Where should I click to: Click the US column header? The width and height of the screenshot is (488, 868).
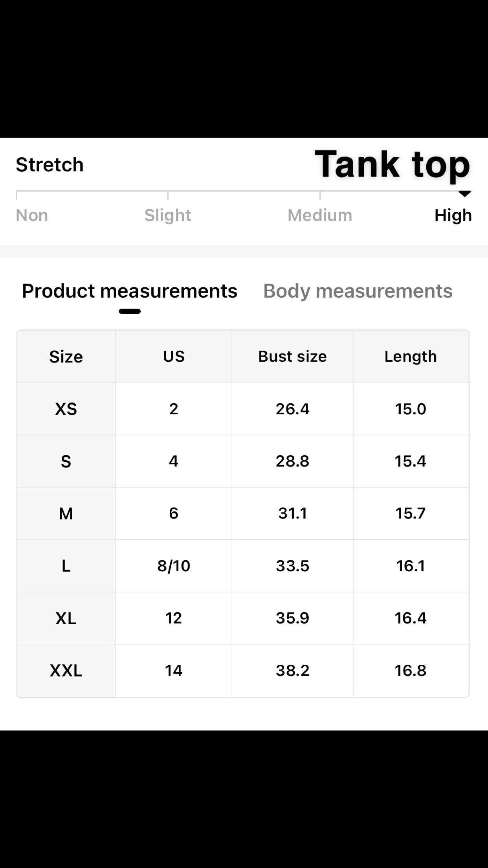point(174,357)
